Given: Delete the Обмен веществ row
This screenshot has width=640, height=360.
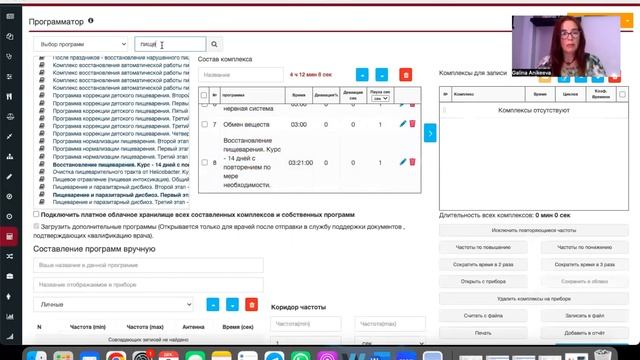Looking at the screenshot, I should tap(412, 124).
